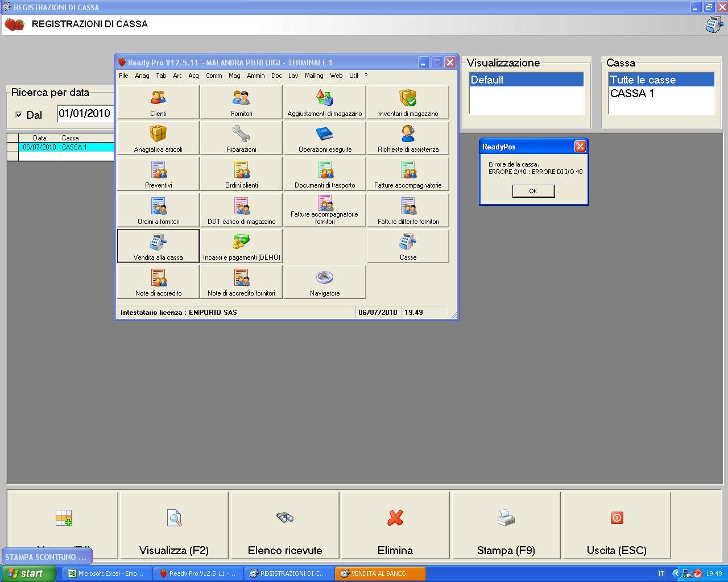Click the cash register icon top right
Image resolution: width=728 pixels, height=582 pixels.
(714, 24)
